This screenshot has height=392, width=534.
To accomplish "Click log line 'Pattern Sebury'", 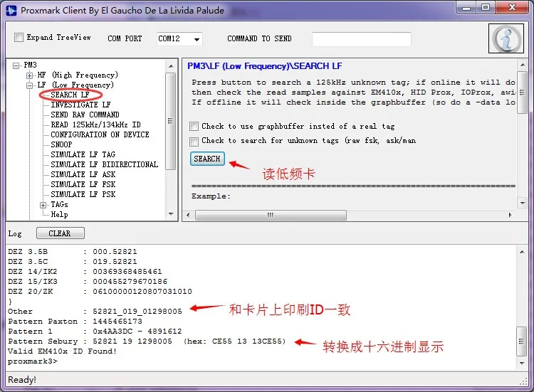I will [x=147, y=341].
